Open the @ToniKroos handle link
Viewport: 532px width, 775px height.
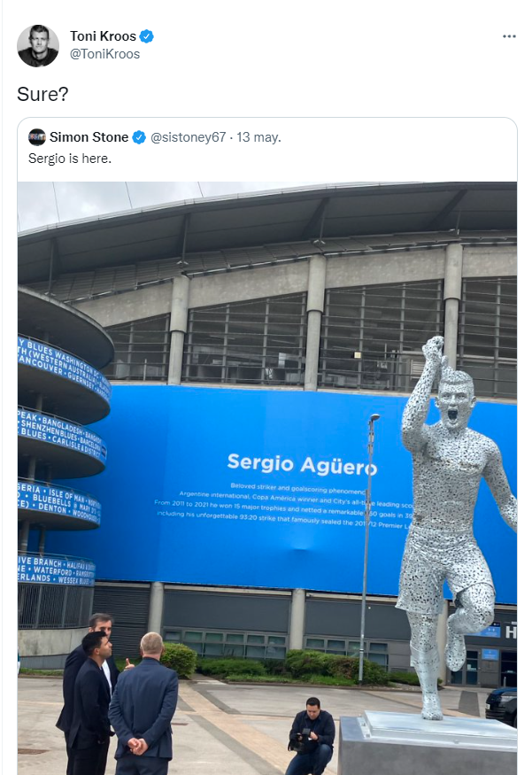tap(104, 54)
